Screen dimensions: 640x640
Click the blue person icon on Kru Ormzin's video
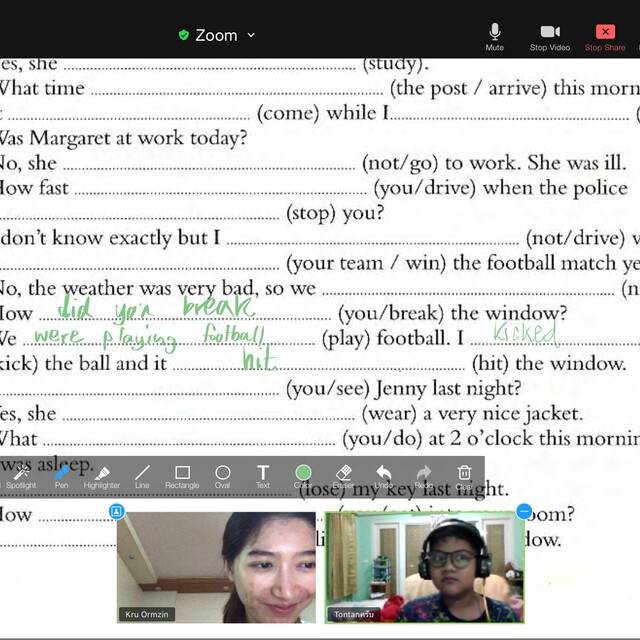[117, 511]
